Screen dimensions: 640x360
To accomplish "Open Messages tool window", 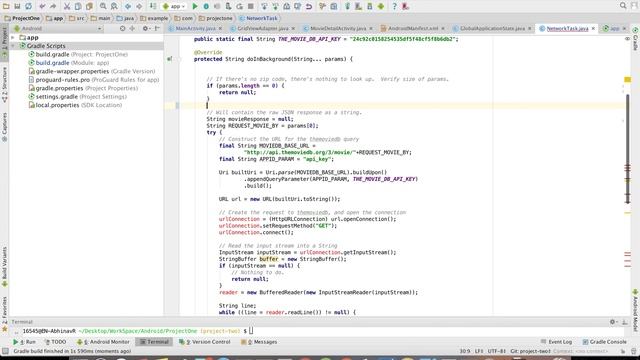I will click(259, 342).
